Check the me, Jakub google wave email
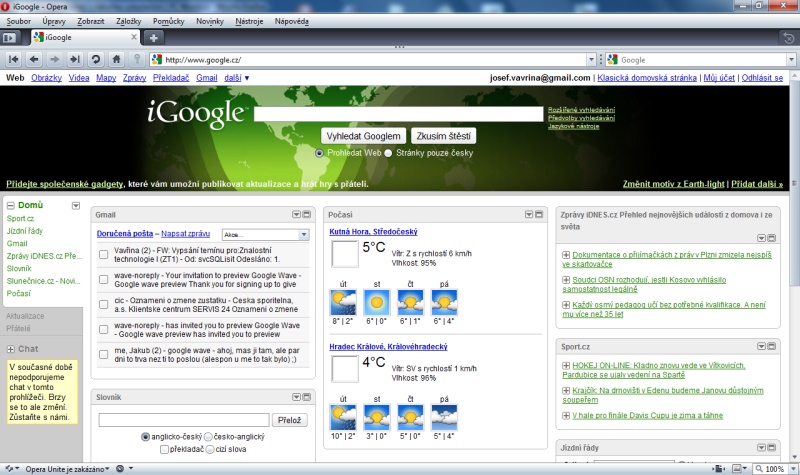Screen dimensions: 800x475 [x=104, y=355]
